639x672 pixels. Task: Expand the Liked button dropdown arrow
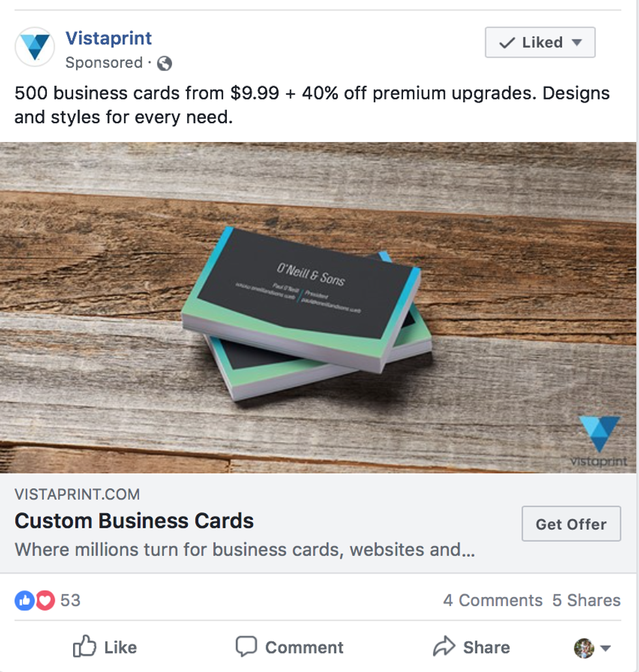577,42
